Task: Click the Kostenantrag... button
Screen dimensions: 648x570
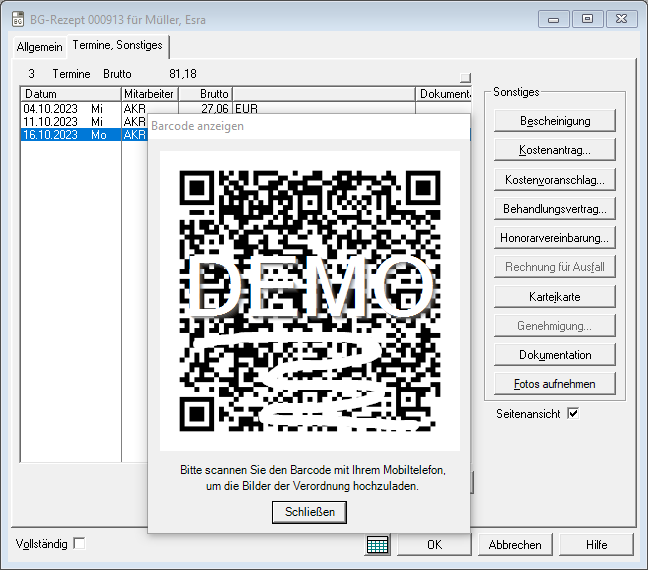Action: [555, 150]
